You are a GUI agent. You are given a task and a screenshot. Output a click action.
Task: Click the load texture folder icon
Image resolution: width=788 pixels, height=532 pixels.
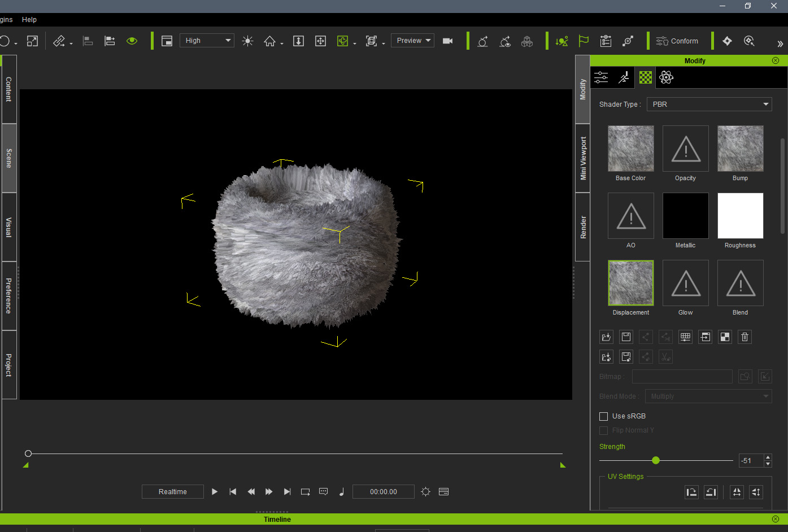coord(606,337)
